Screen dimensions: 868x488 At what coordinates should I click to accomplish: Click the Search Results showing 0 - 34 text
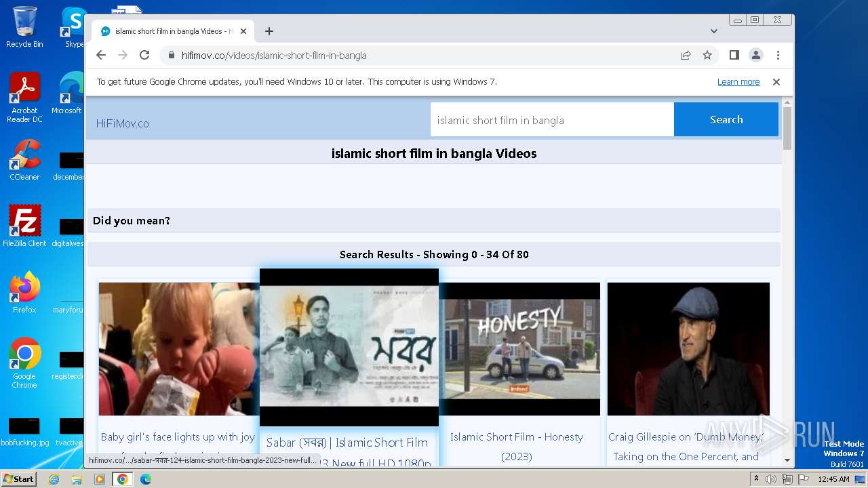(x=434, y=255)
